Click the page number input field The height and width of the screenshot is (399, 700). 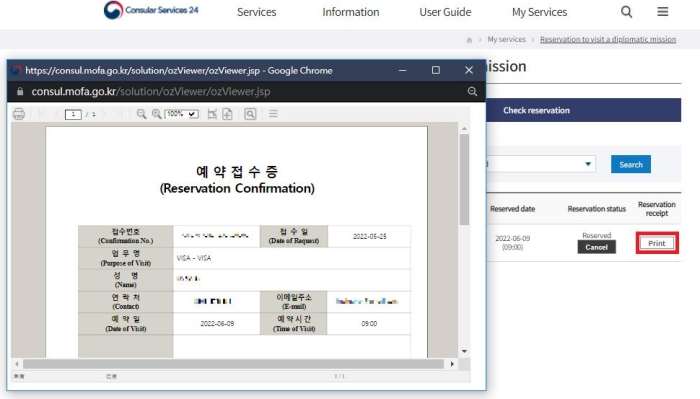(73, 115)
